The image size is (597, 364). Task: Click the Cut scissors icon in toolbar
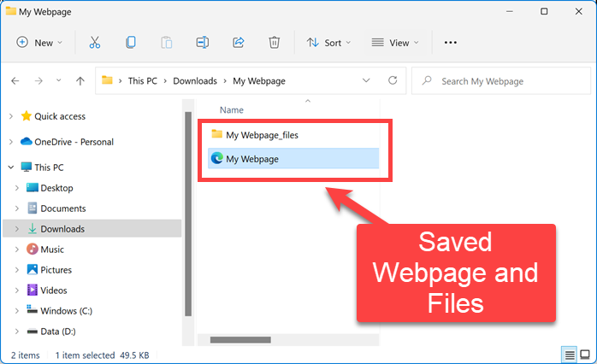pos(94,42)
